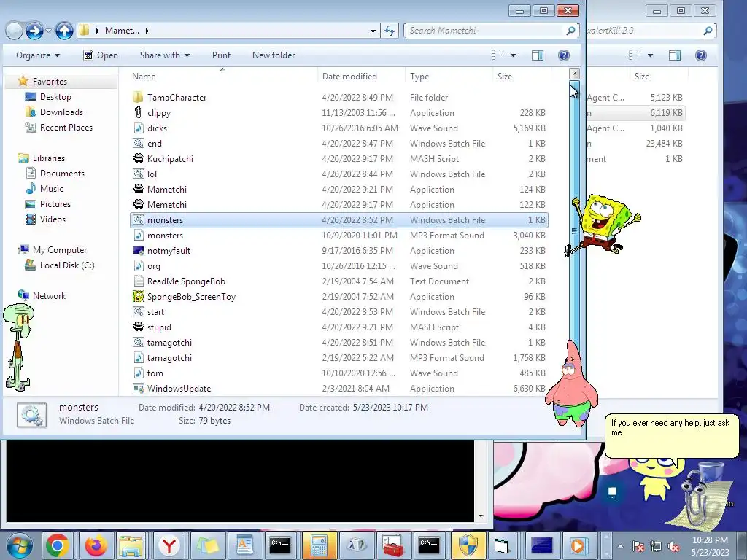Sort files by Date modified column
Screen dimensions: 747x560
(x=349, y=76)
